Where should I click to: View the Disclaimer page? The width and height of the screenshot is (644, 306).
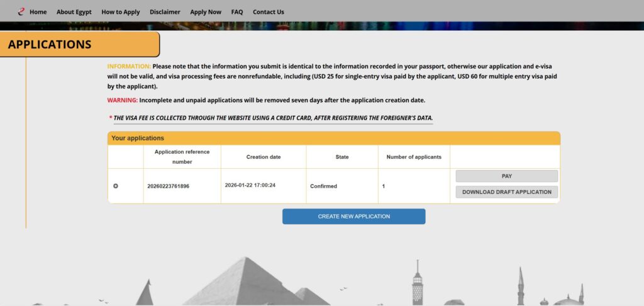click(x=165, y=12)
